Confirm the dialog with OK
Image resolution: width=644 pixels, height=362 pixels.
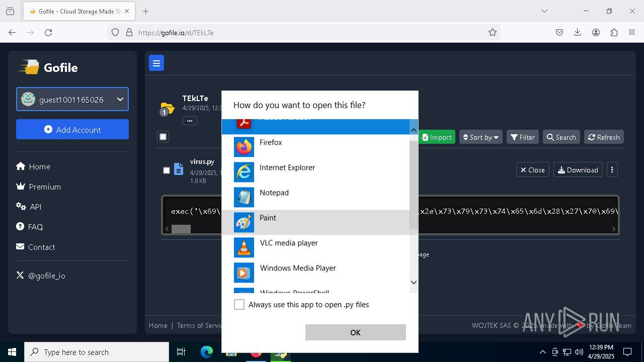pyautogui.click(x=355, y=332)
